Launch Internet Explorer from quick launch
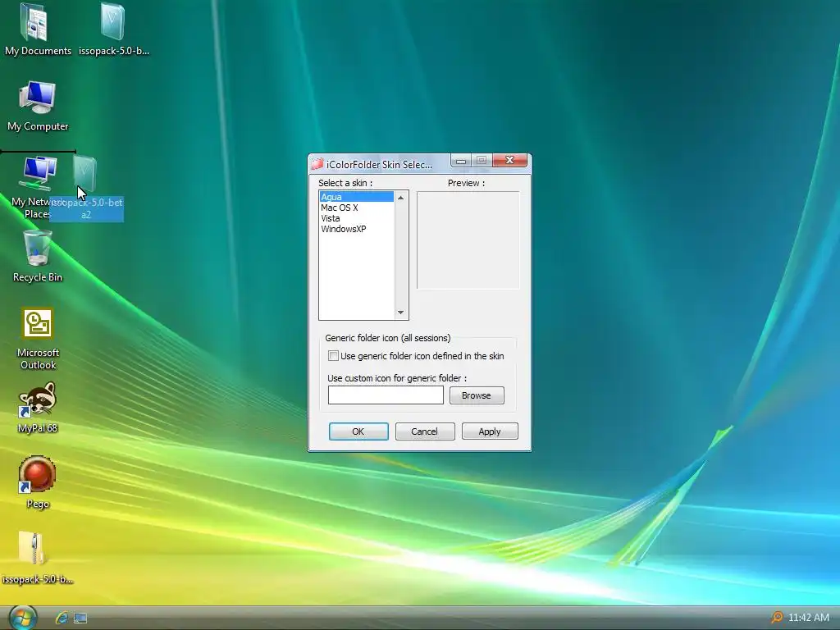This screenshot has height=630, width=840. pyautogui.click(x=62, y=618)
